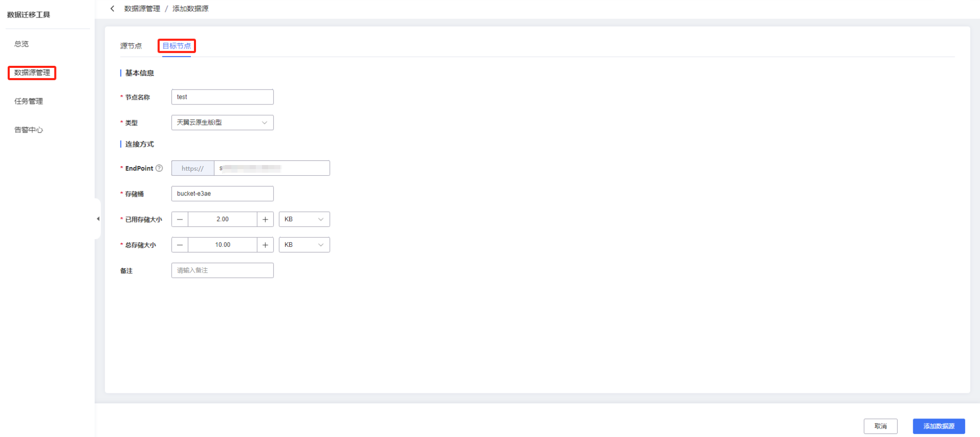Open the 类型 dropdown showing 天翼云原生版I型
Viewport: 980px width, 437px height.
click(222, 122)
